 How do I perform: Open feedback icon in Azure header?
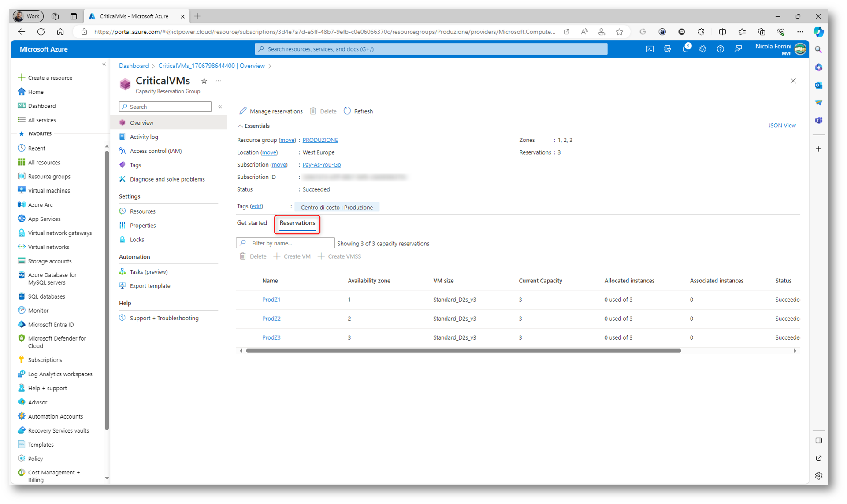point(738,49)
